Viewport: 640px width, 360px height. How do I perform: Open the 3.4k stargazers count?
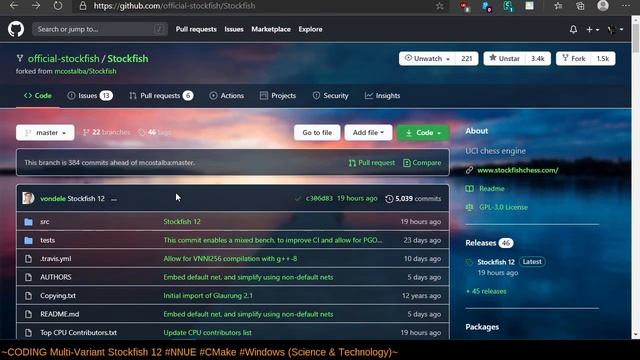click(538, 59)
